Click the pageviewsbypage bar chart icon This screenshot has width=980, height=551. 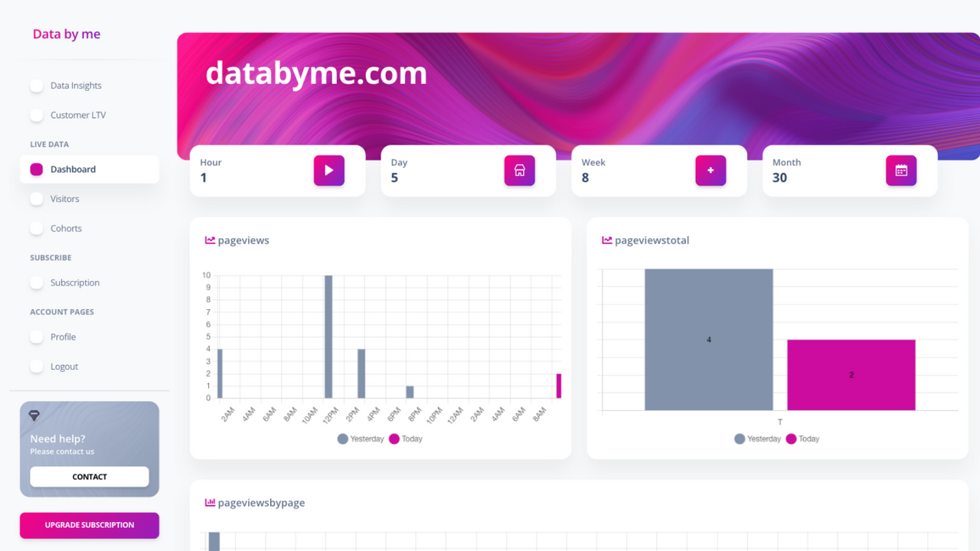209,502
